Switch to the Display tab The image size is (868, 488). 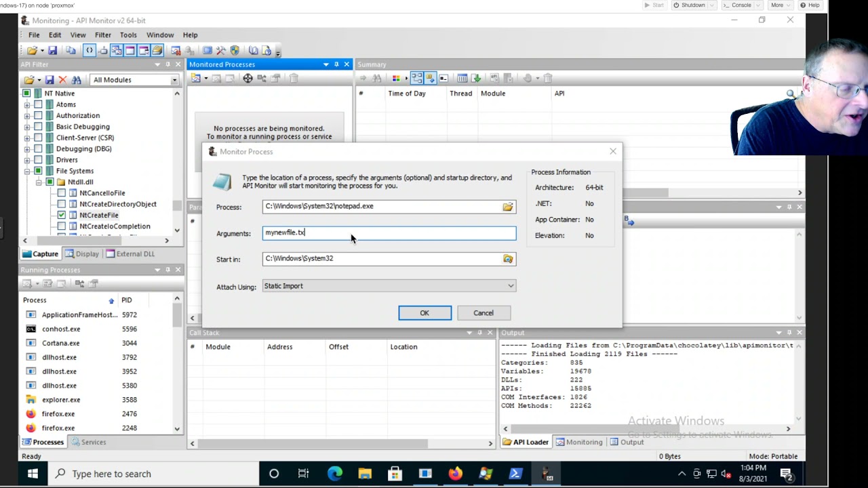coord(81,254)
